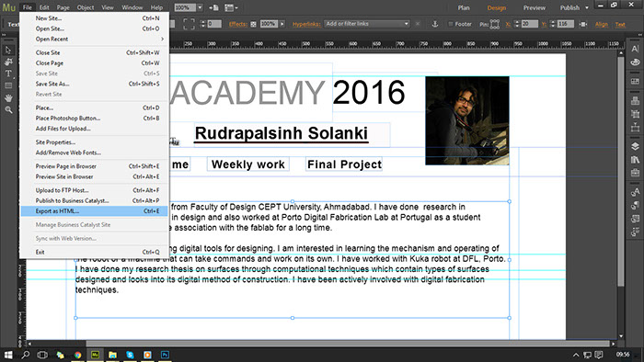Select the Rectangle tool
Screen dimensions: 644x362
click(x=8, y=85)
